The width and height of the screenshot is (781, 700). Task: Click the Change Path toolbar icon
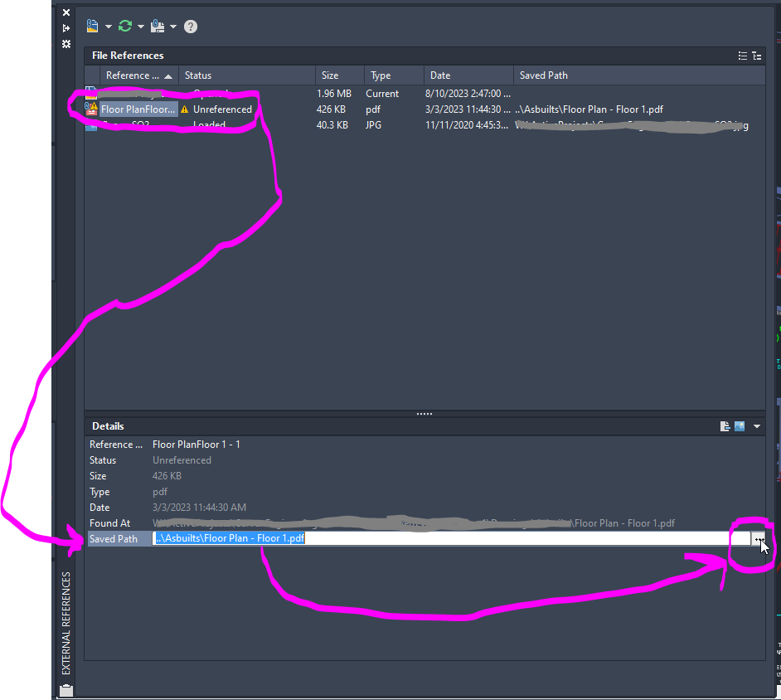point(158,26)
